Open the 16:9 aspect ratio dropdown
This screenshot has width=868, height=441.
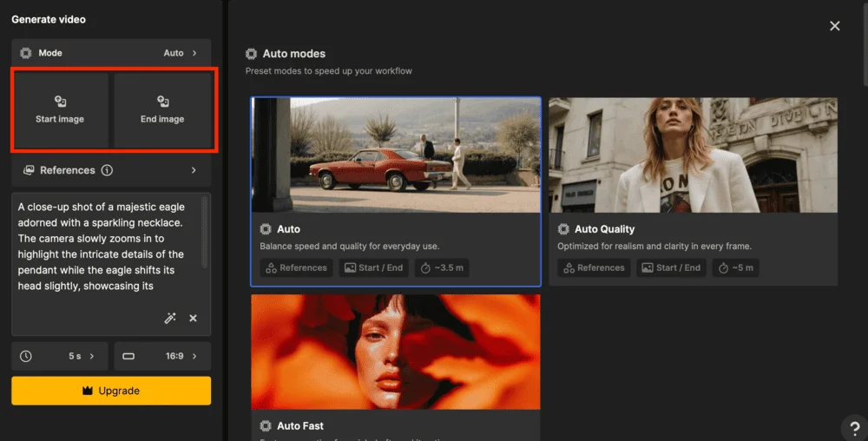(x=162, y=356)
